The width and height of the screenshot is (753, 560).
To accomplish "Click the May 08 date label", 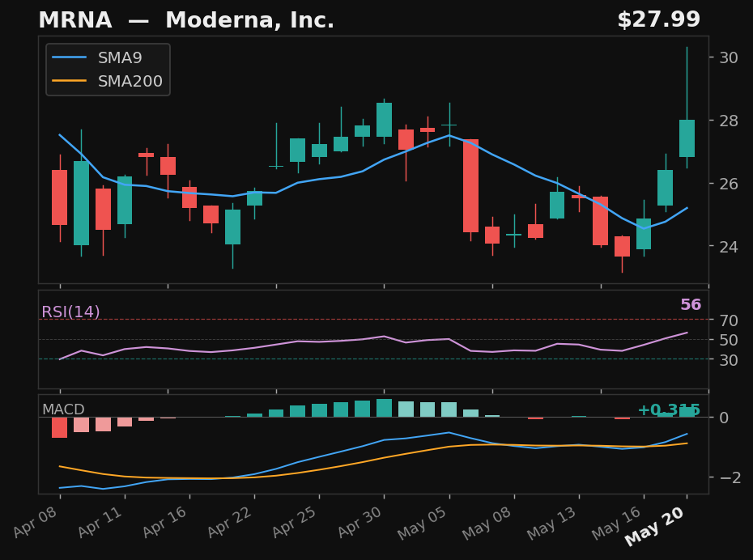I will (x=487, y=523).
